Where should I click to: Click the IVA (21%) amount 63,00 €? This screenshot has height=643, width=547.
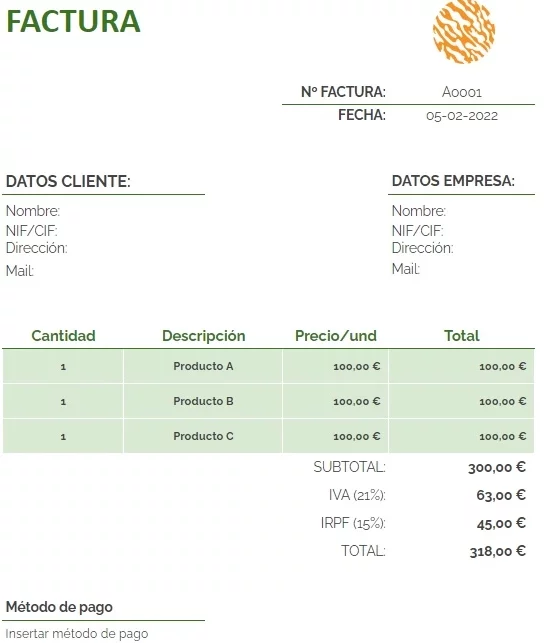[x=501, y=495]
